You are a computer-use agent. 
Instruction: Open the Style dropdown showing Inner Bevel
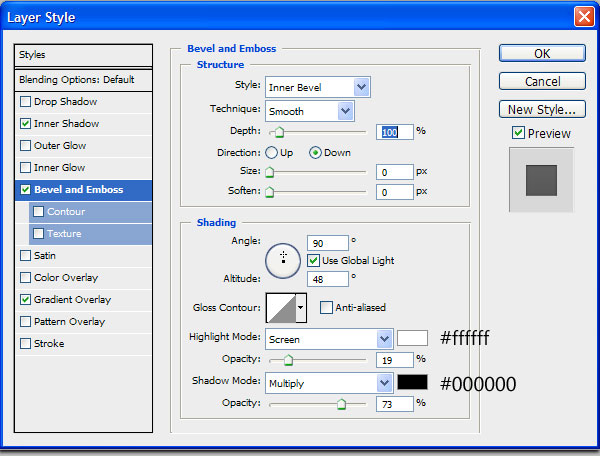coord(318,87)
